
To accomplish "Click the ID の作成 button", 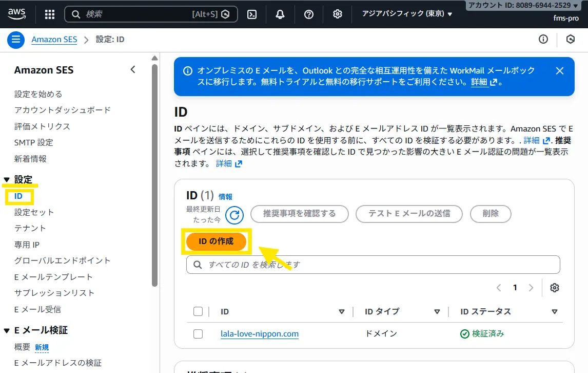I will [216, 241].
